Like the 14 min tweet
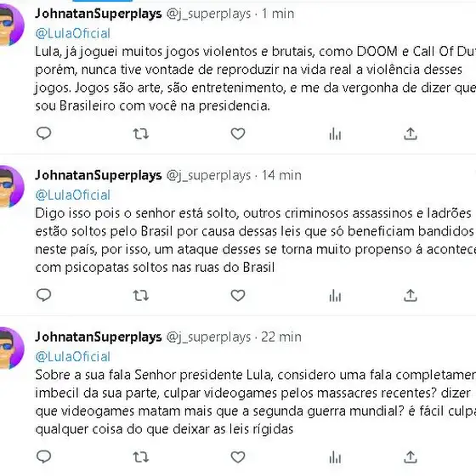The width and height of the screenshot is (476, 476). pos(238,295)
